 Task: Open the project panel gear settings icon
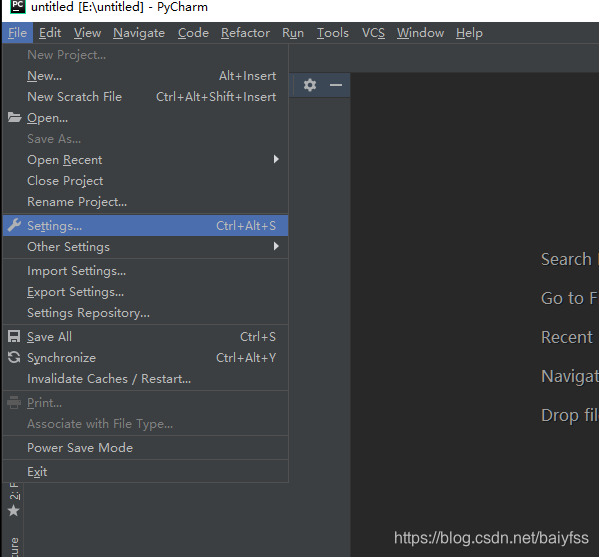[x=310, y=85]
